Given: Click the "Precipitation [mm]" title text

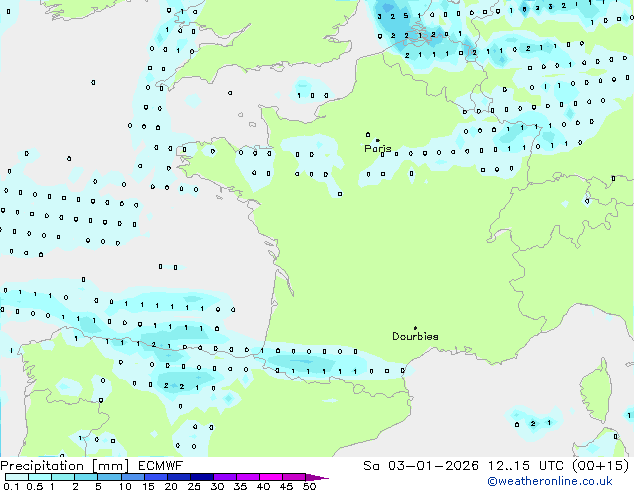Looking at the screenshot, I should (65, 466).
